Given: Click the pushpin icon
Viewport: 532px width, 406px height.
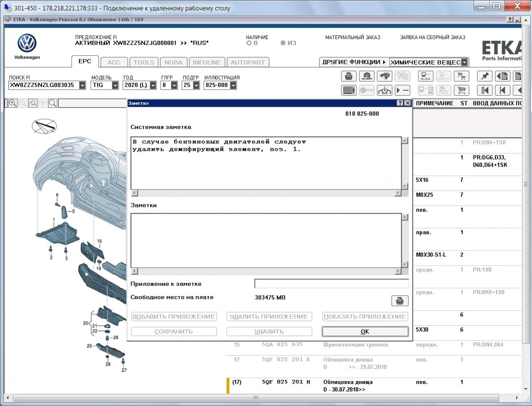Looking at the screenshot, I should (485, 76).
